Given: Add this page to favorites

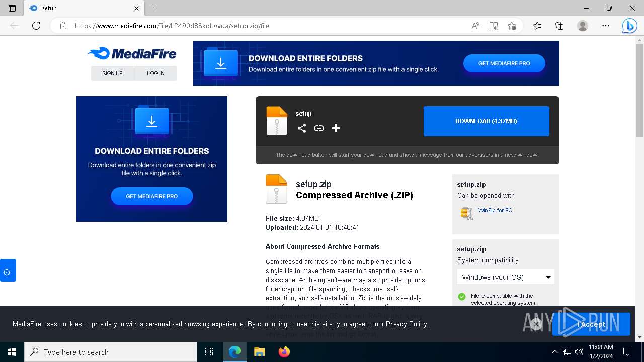Looking at the screenshot, I should (x=512, y=26).
